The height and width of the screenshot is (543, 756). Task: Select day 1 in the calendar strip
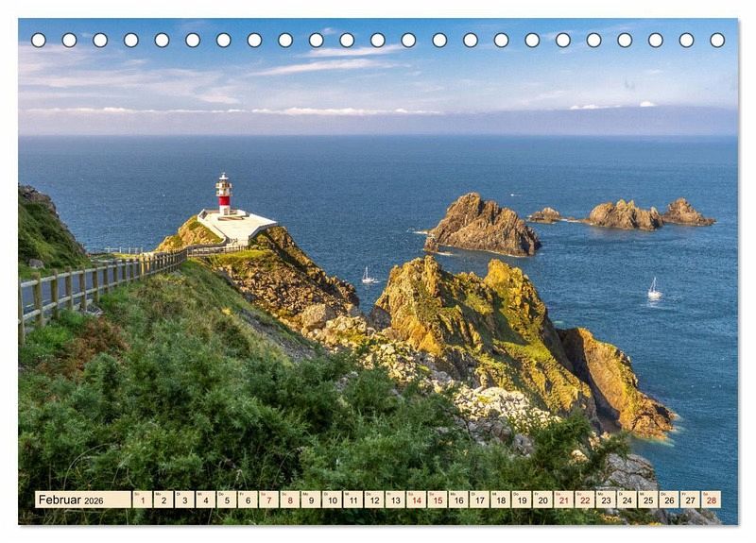[x=142, y=500]
